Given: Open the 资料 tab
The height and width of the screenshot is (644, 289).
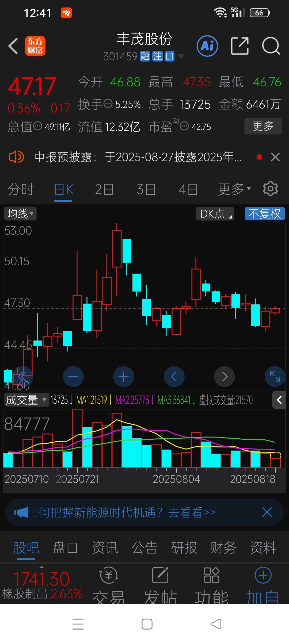Looking at the screenshot, I should click(x=263, y=547).
